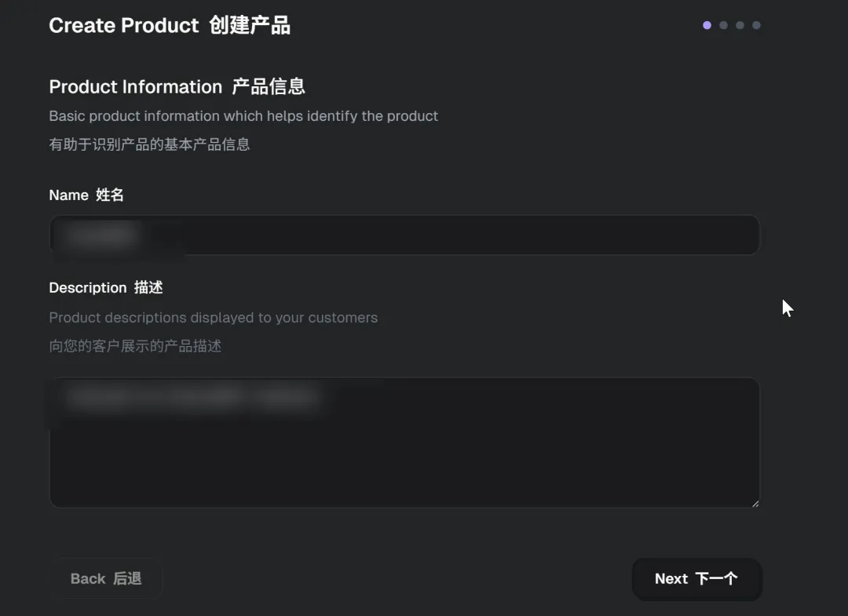The image size is (848, 616).
Task: Click the 创建产品 Chinese page title
Action: 250,26
